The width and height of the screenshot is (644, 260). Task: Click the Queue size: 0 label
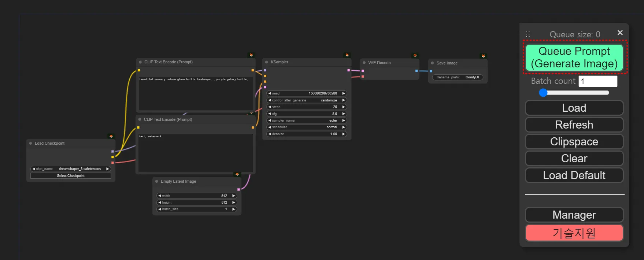pos(575,34)
